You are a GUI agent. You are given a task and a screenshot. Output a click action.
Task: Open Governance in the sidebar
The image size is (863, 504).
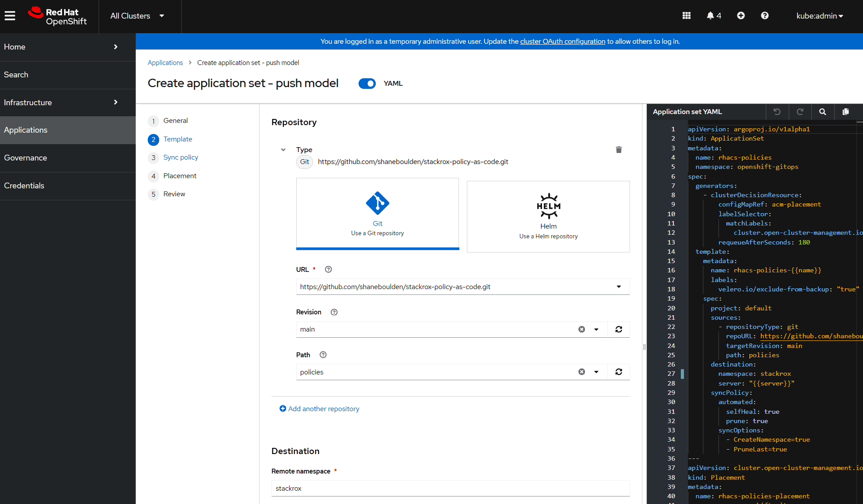point(68,158)
